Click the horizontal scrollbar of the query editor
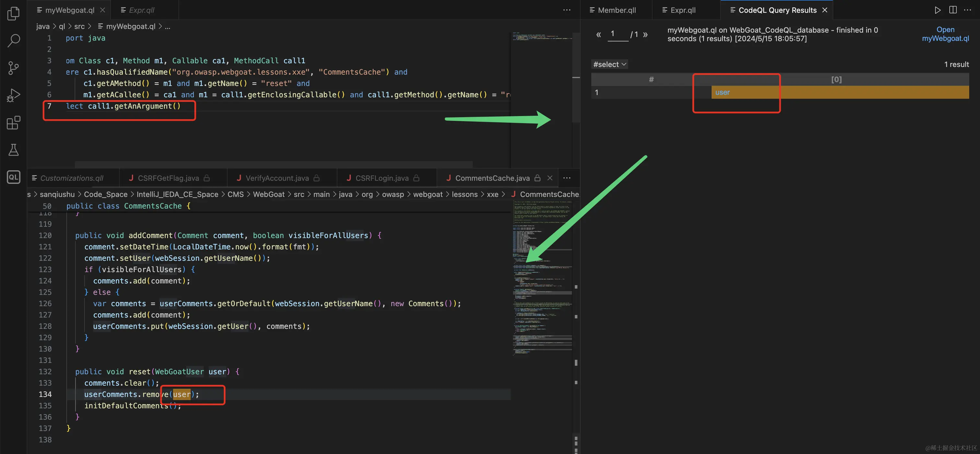The image size is (980, 454). pyautogui.click(x=274, y=164)
